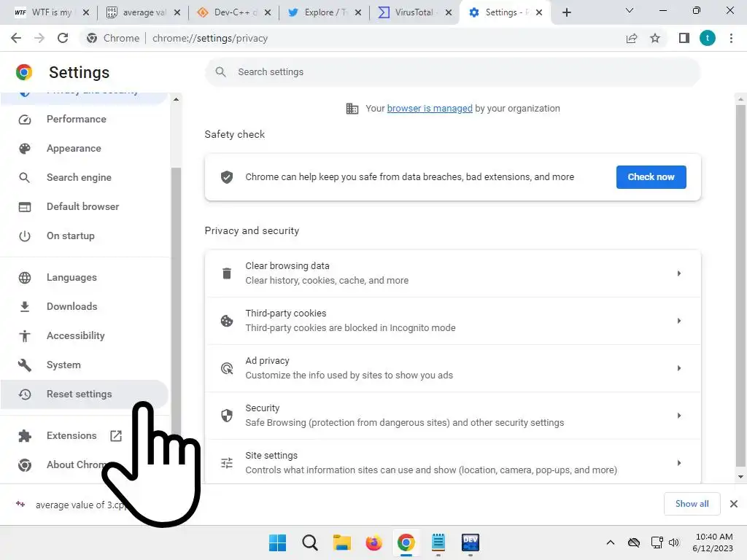Open tab search dropdown chevron
Viewport: 747px width, 560px height.
point(630,10)
